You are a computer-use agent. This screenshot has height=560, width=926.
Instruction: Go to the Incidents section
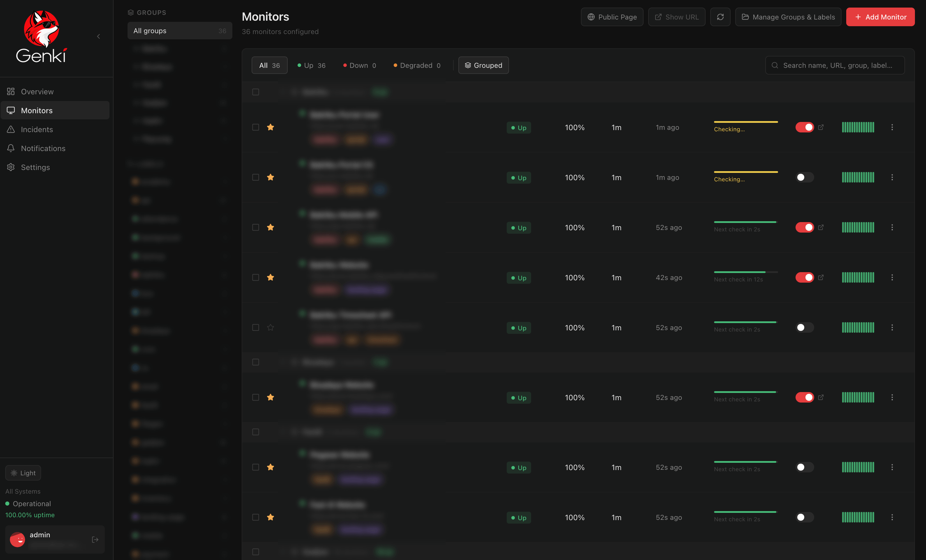coord(55,129)
